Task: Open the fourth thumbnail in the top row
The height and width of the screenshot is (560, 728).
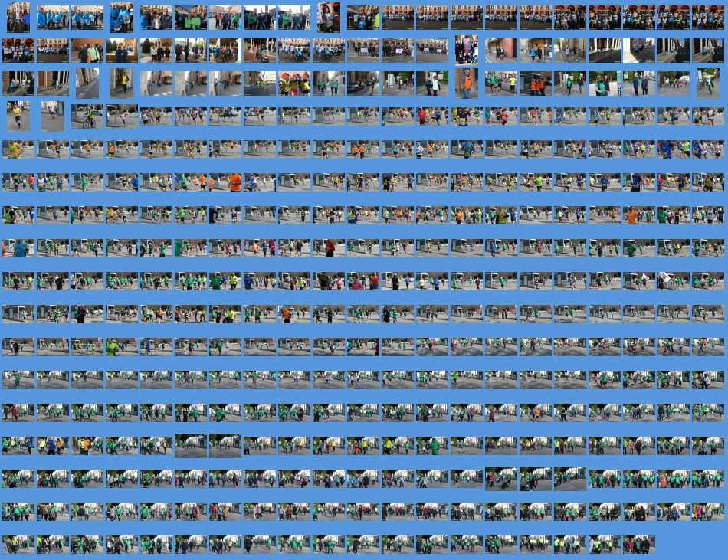Action: coord(121,17)
